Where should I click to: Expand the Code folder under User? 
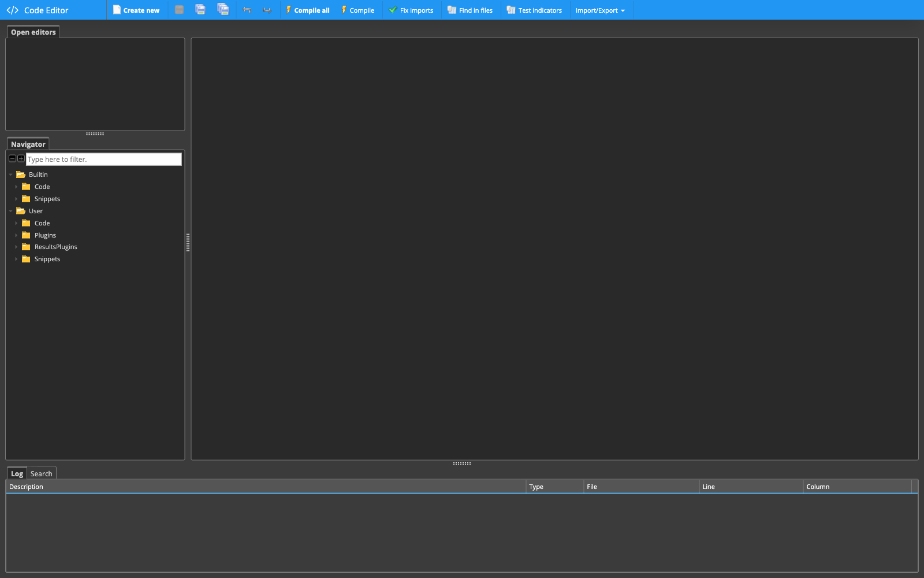click(x=16, y=223)
